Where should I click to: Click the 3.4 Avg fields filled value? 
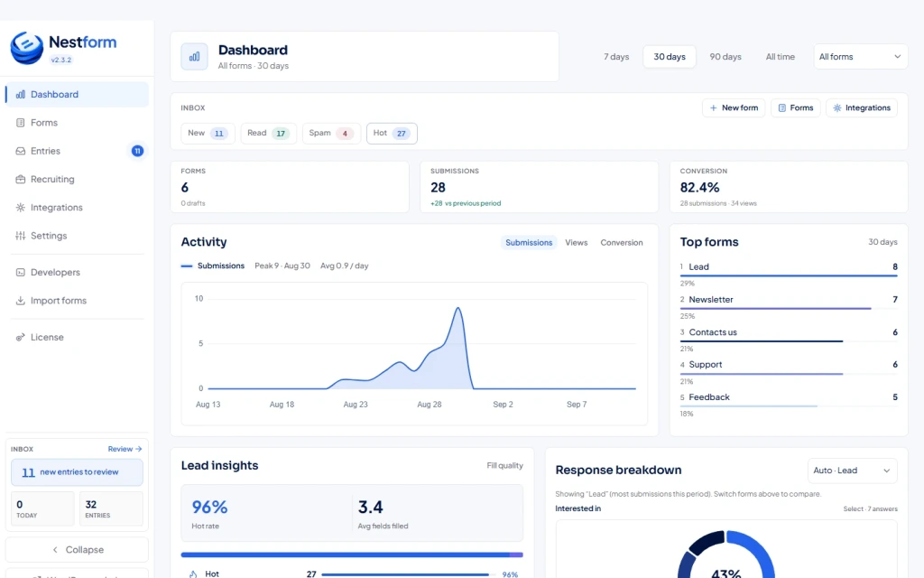pyautogui.click(x=370, y=508)
